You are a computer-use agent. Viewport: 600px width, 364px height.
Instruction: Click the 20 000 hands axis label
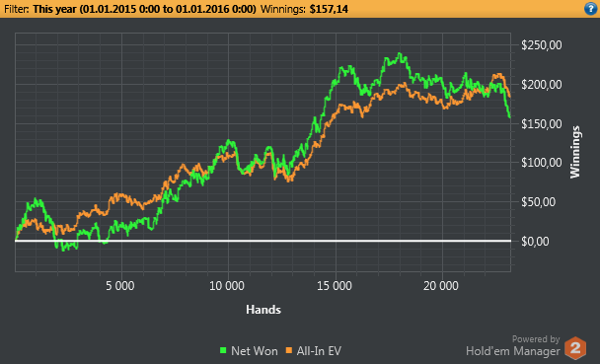(441, 286)
